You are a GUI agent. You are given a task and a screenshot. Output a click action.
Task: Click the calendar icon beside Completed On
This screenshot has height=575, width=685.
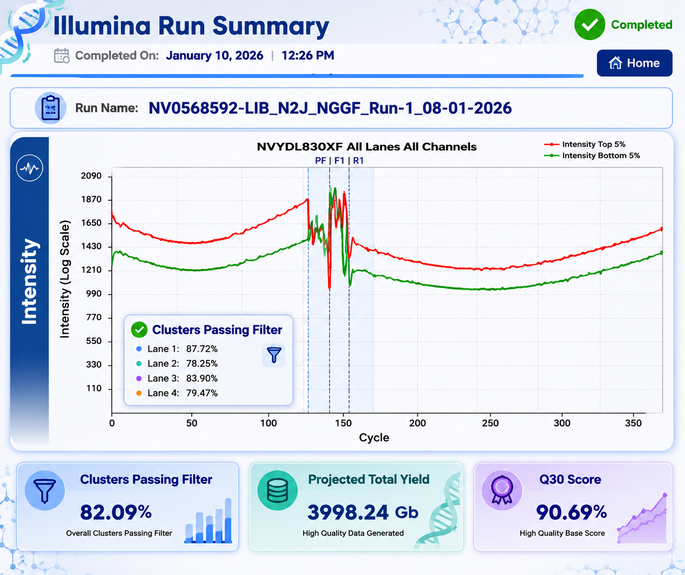pos(62,56)
